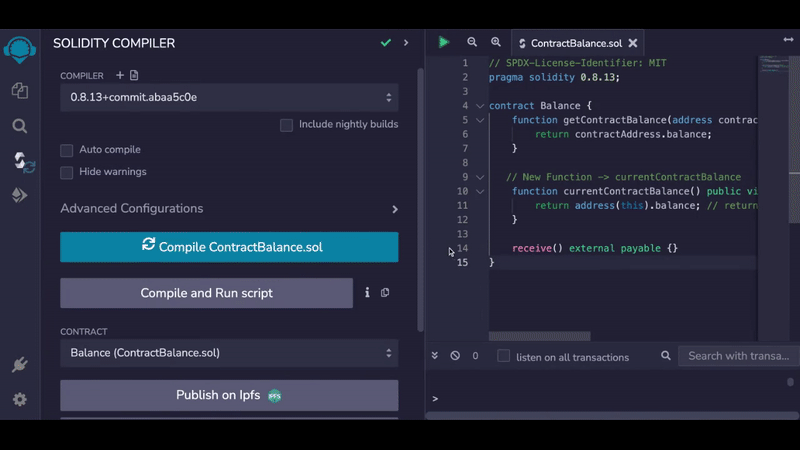
Task: Click the transaction search input field
Action: coord(738,356)
